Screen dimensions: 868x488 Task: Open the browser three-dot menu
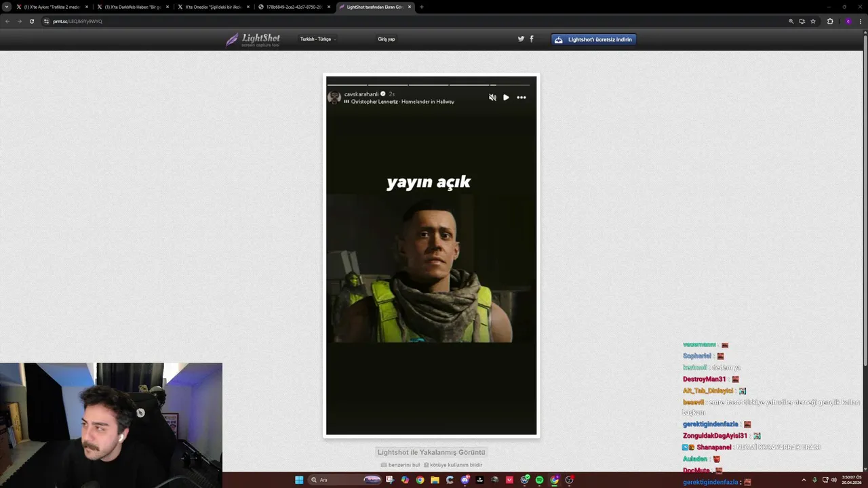click(861, 21)
